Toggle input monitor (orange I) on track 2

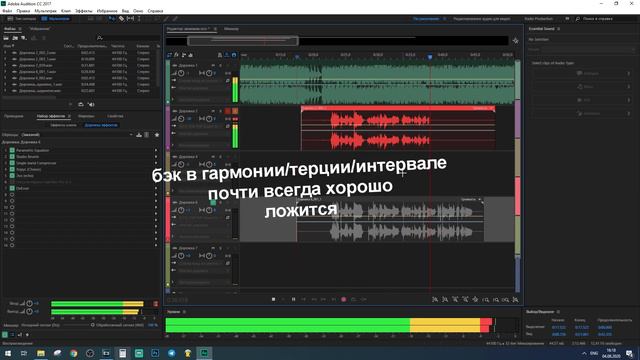tap(235, 111)
